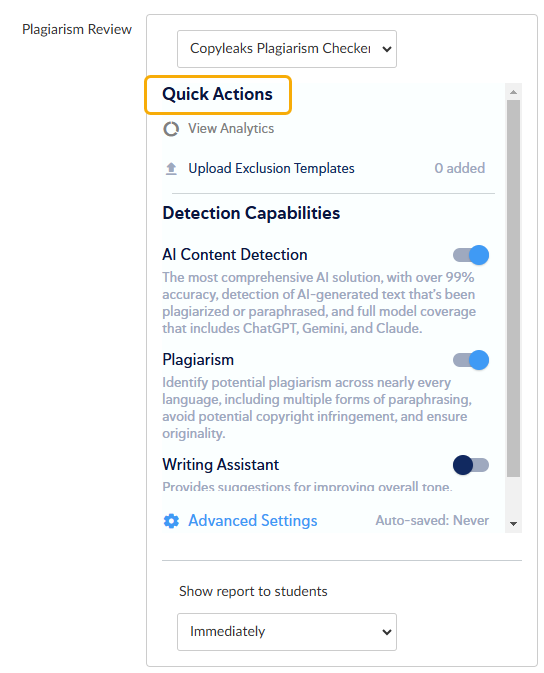Screen dimensions: 544x673
Task: Click the scrollbar down arrow
Action: coord(513,524)
